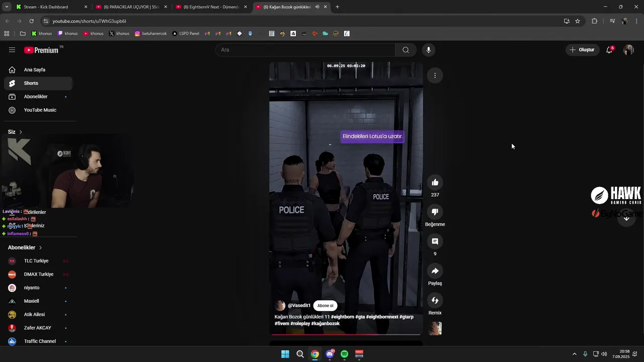Open the khonus Kick bookmark
The height and width of the screenshot is (362, 644).
[x=42, y=34]
